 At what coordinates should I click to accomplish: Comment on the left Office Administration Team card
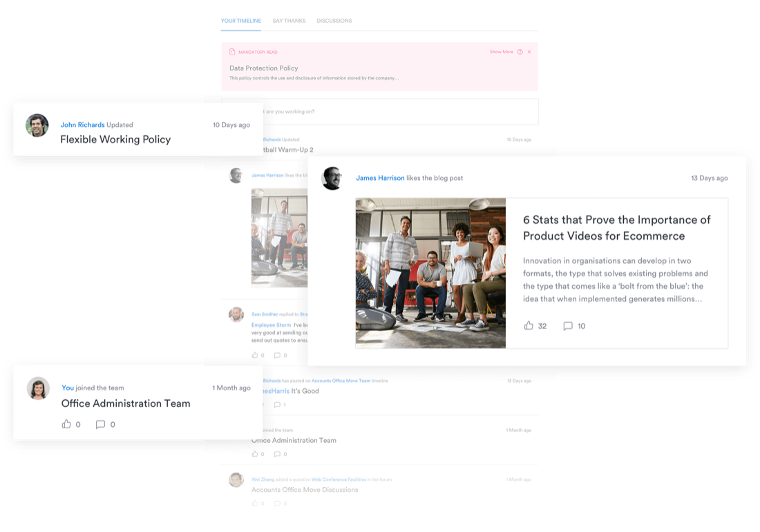[100, 424]
